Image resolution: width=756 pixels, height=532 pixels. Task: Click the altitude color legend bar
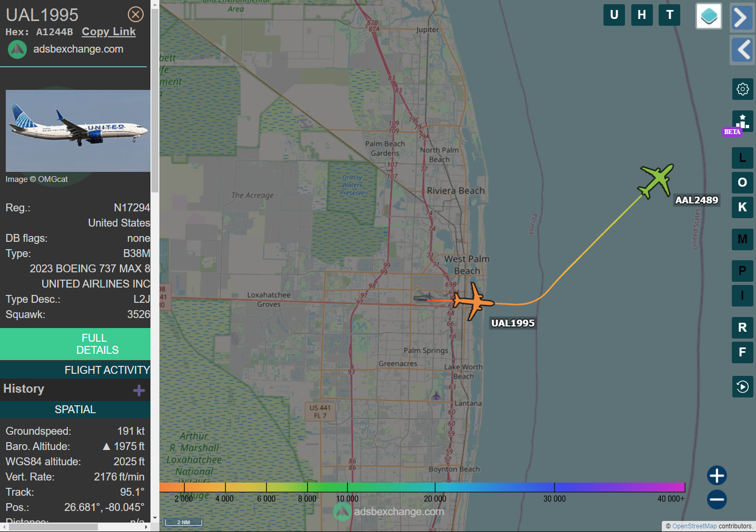pyautogui.click(x=422, y=487)
